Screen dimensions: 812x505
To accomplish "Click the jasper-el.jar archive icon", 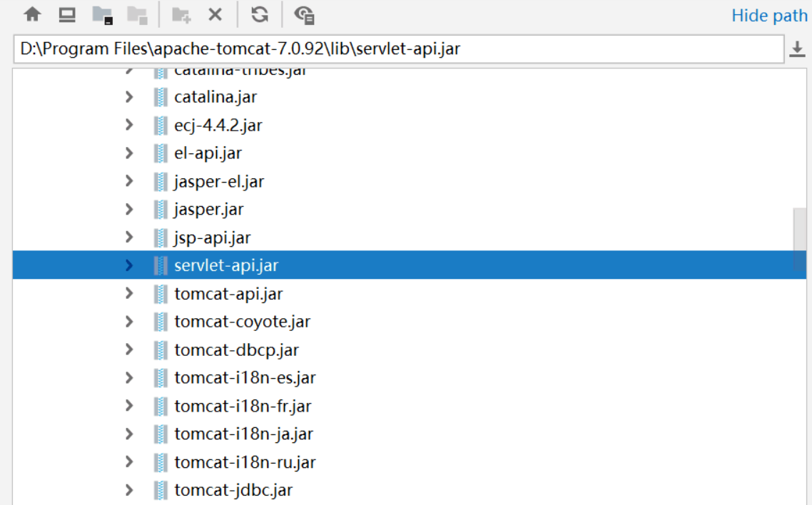I will pos(161,181).
